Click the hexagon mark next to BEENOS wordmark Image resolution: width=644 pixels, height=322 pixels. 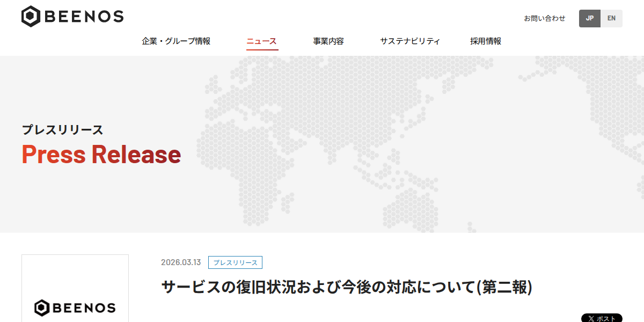click(31, 16)
